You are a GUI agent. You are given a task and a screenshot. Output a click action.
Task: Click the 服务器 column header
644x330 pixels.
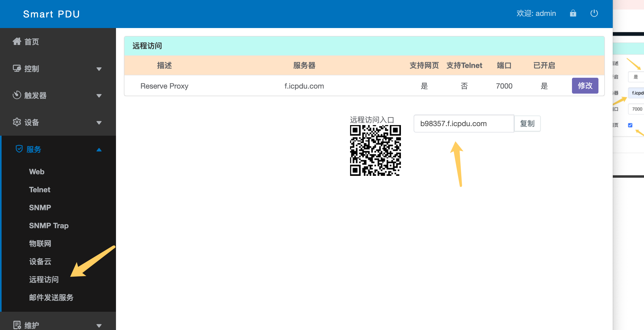(x=304, y=65)
